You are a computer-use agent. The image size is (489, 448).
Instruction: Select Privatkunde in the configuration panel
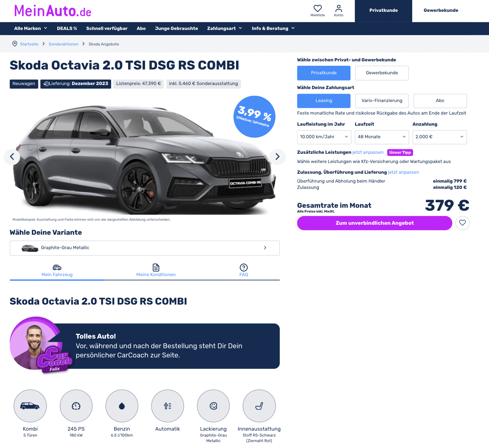pos(324,73)
